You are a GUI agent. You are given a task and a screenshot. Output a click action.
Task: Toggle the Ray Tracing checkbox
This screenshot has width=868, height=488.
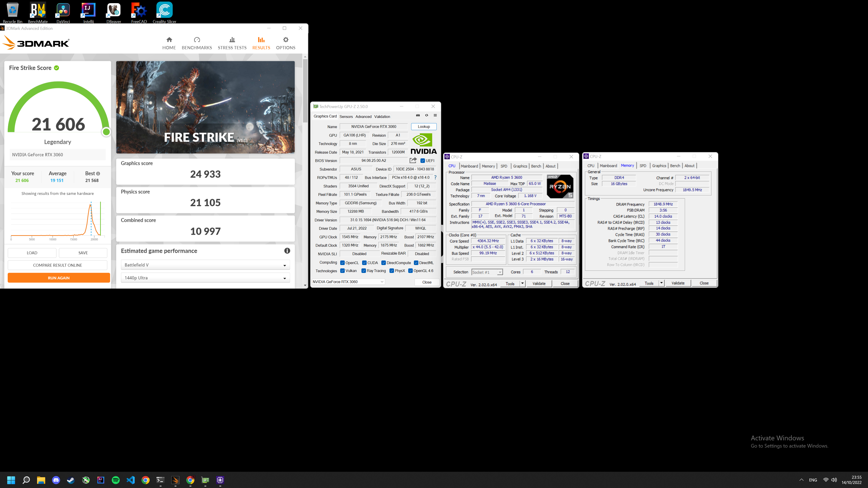(363, 271)
